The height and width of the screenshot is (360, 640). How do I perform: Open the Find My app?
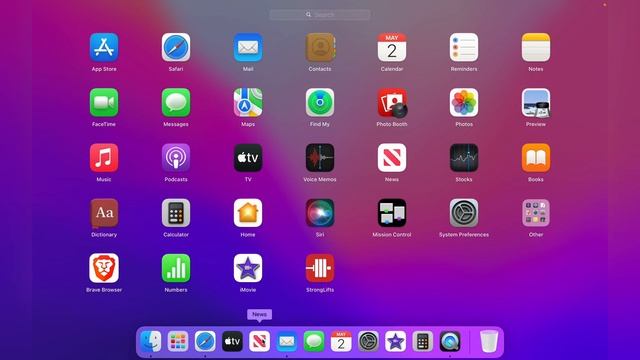click(x=320, y=102)
